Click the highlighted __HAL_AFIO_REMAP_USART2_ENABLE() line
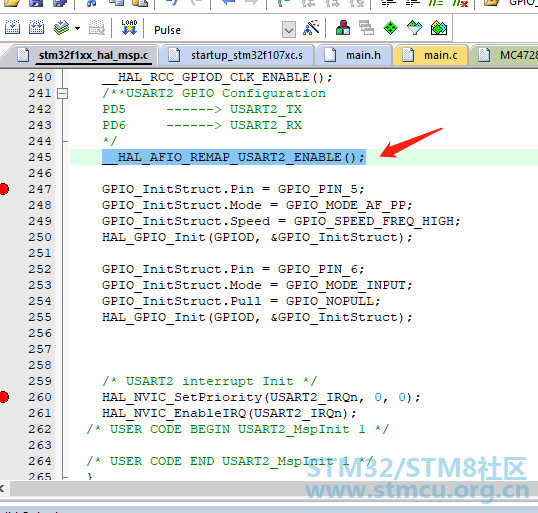This screenshot has height=513, width=538. [234, 157]
